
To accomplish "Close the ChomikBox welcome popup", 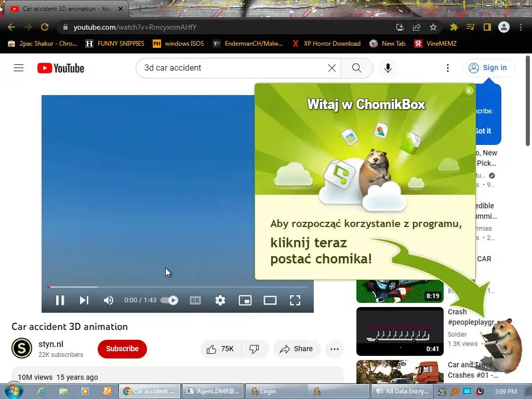I will pos(469,90).
